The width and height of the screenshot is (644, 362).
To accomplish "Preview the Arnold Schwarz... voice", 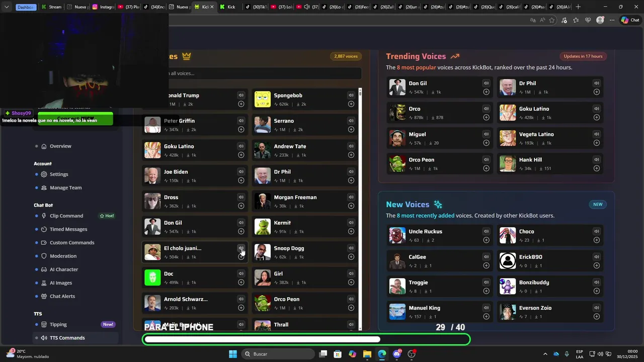I will (x=241, y=299).
